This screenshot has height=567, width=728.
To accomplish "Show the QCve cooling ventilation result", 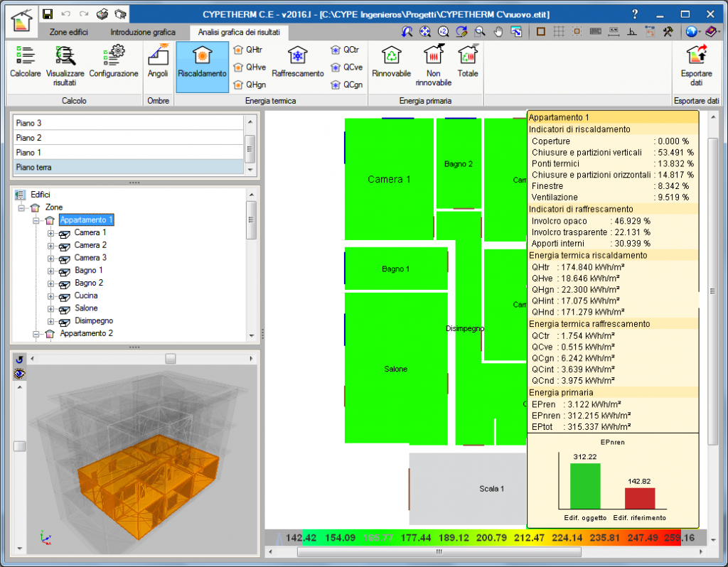I will point(346,67).
